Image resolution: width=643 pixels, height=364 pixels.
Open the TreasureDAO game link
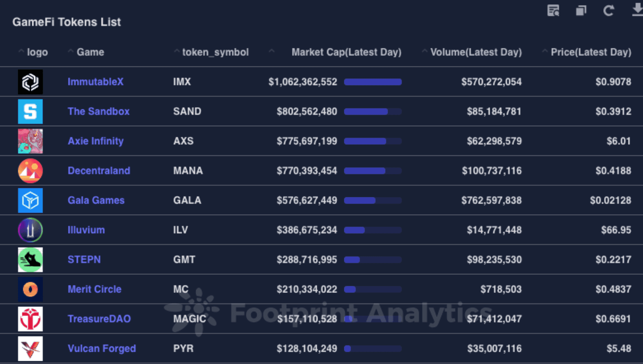coord(99,319)
